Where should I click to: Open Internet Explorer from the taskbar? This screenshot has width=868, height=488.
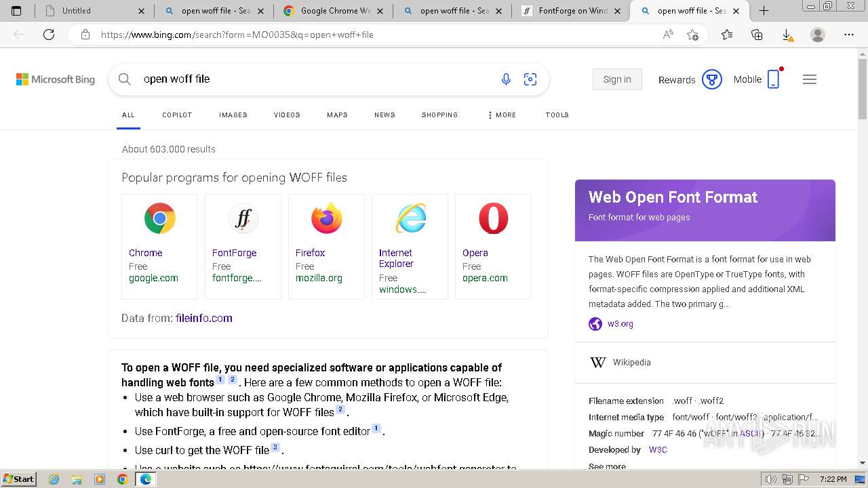[x=54, y=479]
